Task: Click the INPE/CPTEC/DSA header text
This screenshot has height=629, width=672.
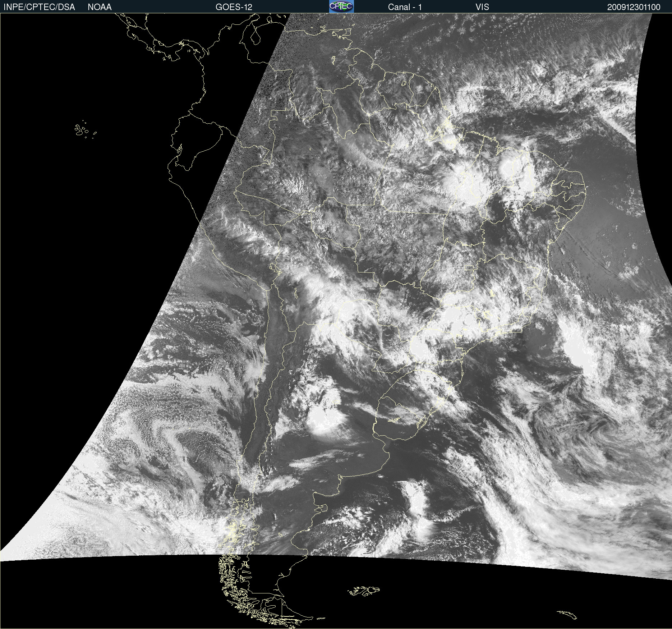Action: tap(39, 7)
